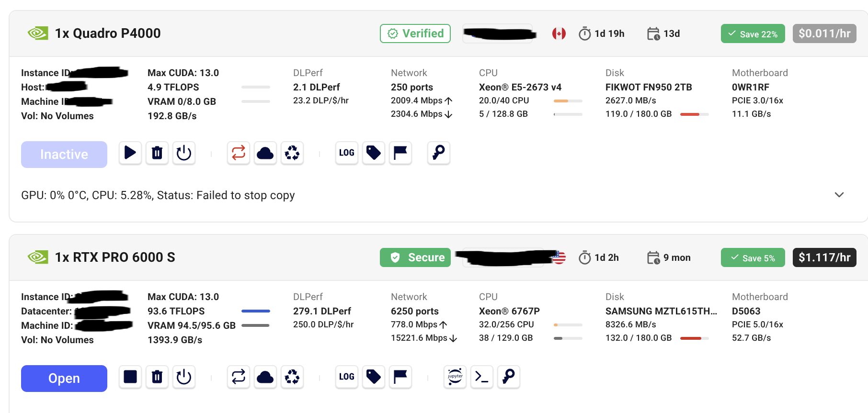Stop the RTX PRO 6000 S instance
The height and width of the screenshot is (413, 868).
pyautogui.click(x=130, y=377)
